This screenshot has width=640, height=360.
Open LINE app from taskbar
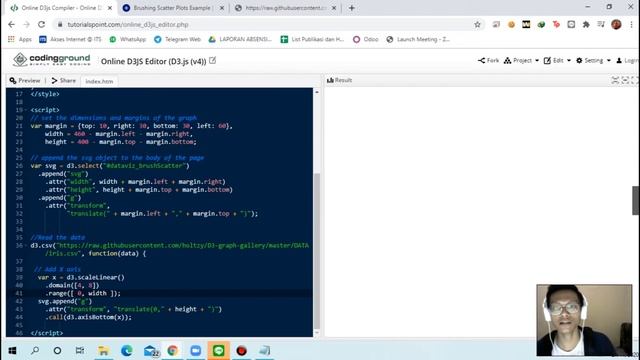coord(219,350)
